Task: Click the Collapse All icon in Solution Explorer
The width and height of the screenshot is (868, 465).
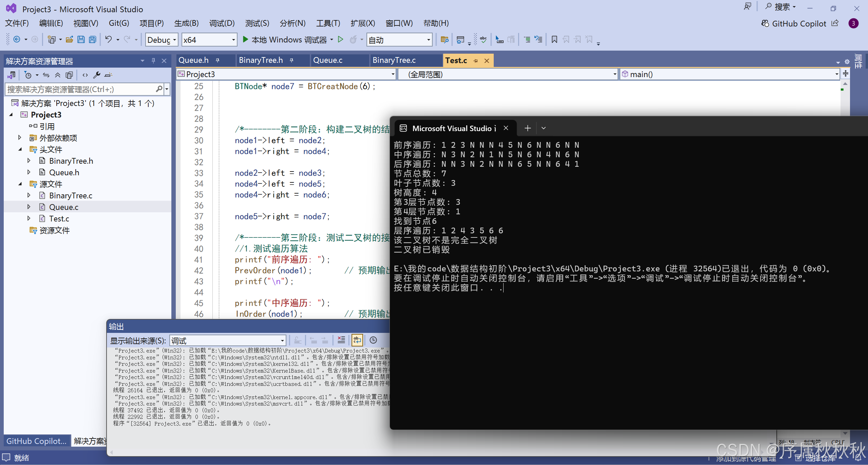Action: click(x=58, y=75)
